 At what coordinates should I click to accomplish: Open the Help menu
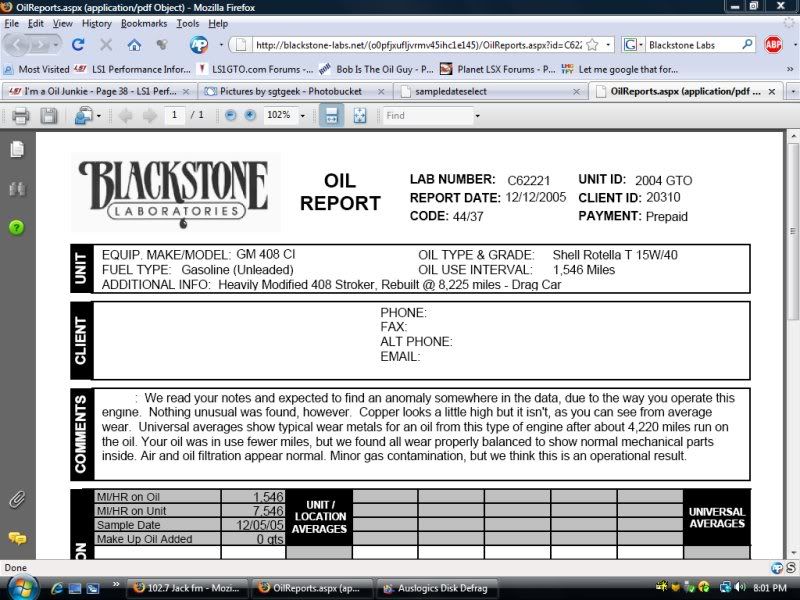218,23
